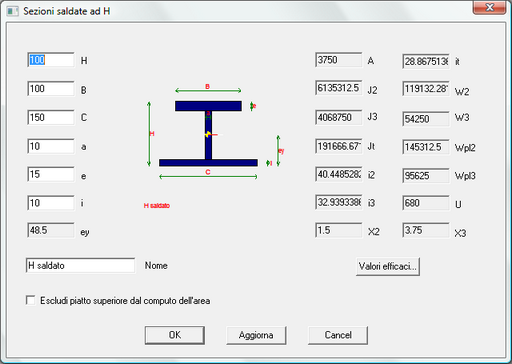Click the i2 radius value field
Image resolution: width=512 pixels, height=364 pixels.
click(339, 174)
